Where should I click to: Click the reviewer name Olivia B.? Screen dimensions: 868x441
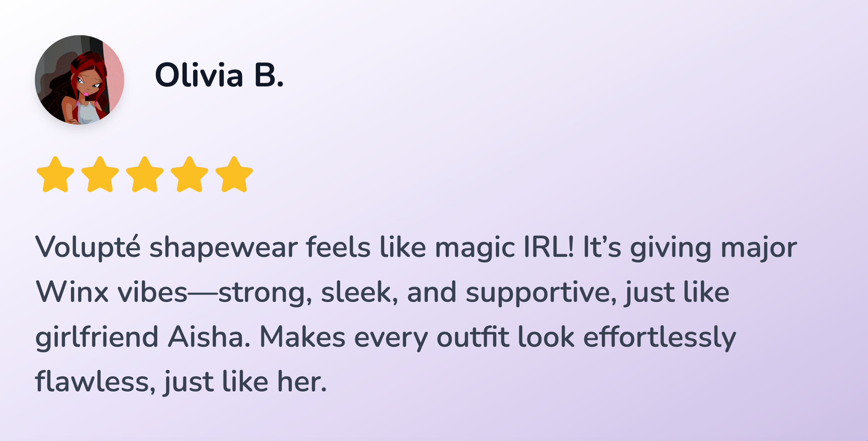tap(219, 75)
